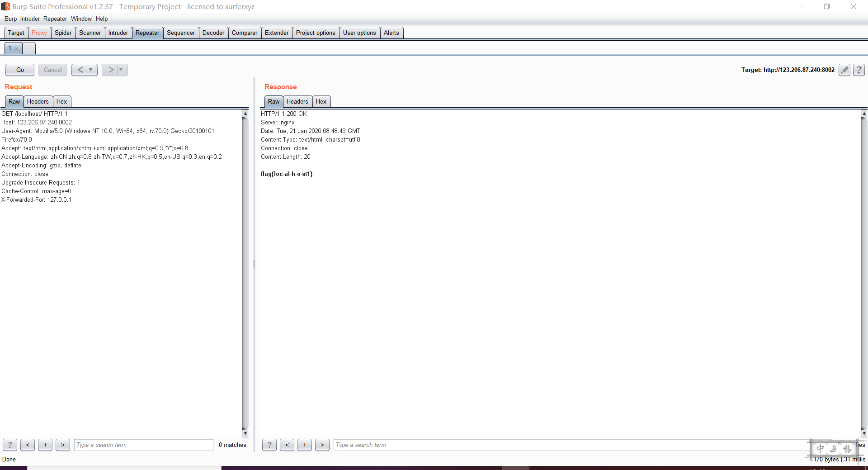Select Raw view in Response panel
Image resolution: width=868 pixels, height=470 pixels.
tap(274, 101)
